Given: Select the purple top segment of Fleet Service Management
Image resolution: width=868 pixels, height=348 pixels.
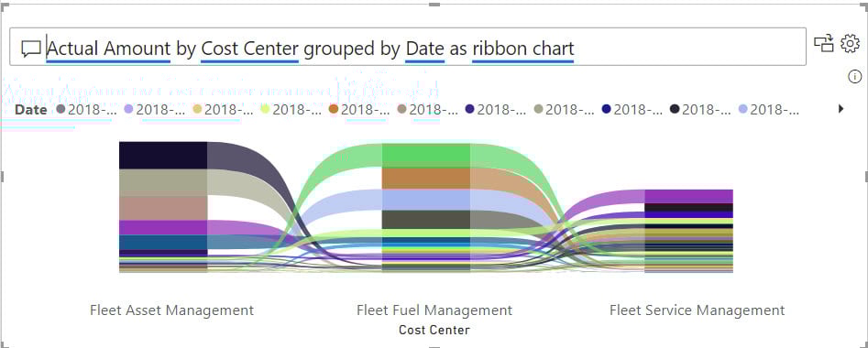Looking at the screenshot, I should click(x=688, y=196).
